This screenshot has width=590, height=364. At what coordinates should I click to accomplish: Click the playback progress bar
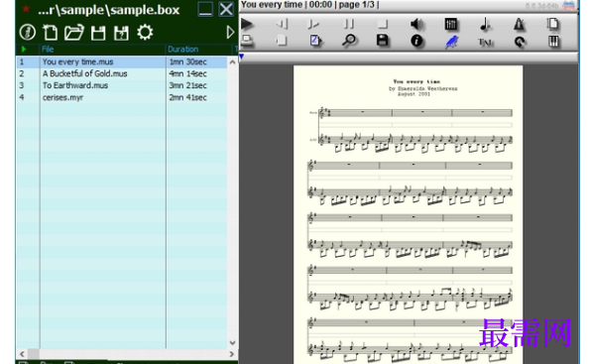[x=409, y=57]
